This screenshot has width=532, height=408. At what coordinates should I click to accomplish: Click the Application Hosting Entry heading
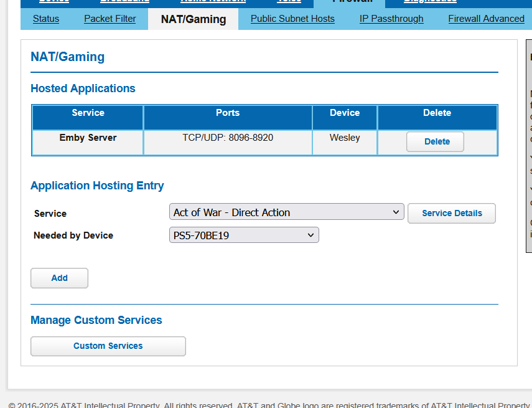click(97, 186)
